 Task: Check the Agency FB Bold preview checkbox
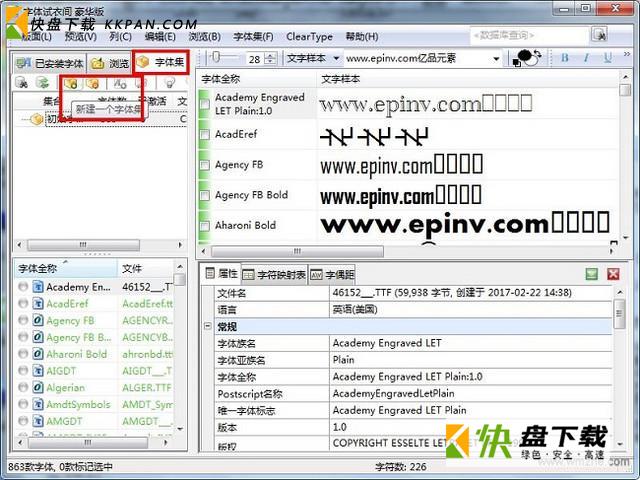click(205, 195)
